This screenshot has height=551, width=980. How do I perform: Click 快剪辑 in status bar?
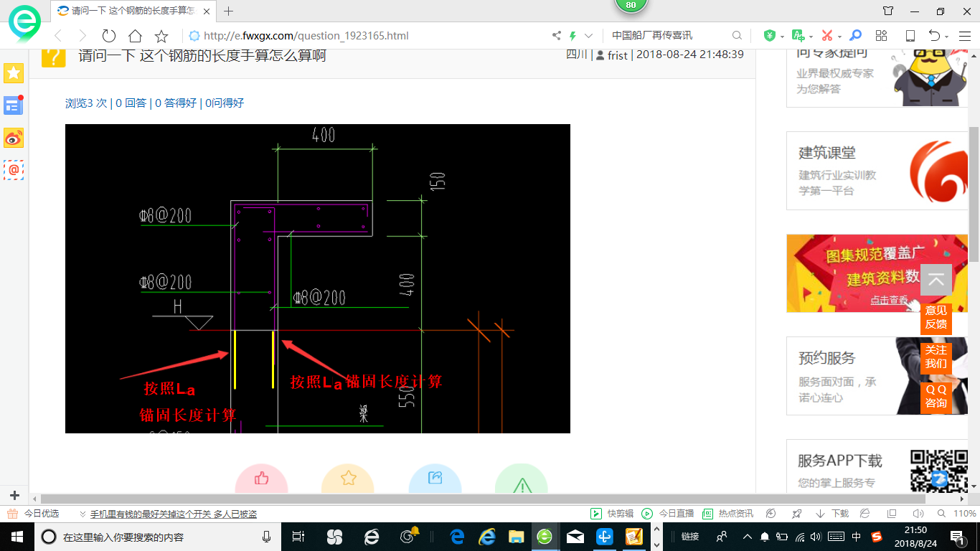point(612,514)
